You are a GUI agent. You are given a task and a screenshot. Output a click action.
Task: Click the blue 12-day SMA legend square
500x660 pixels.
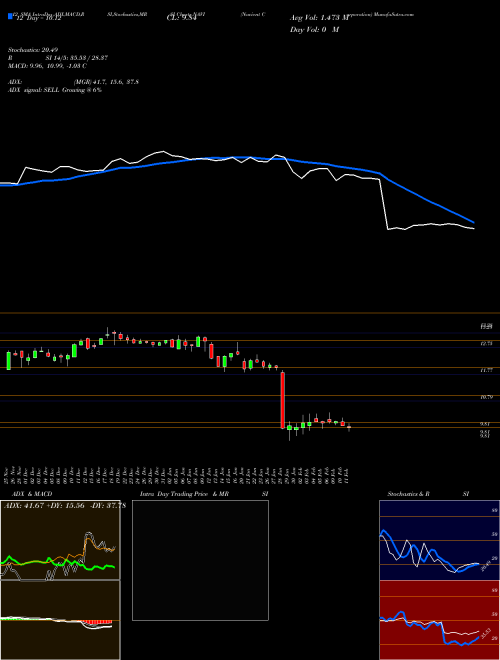click(x=10, y=17)
